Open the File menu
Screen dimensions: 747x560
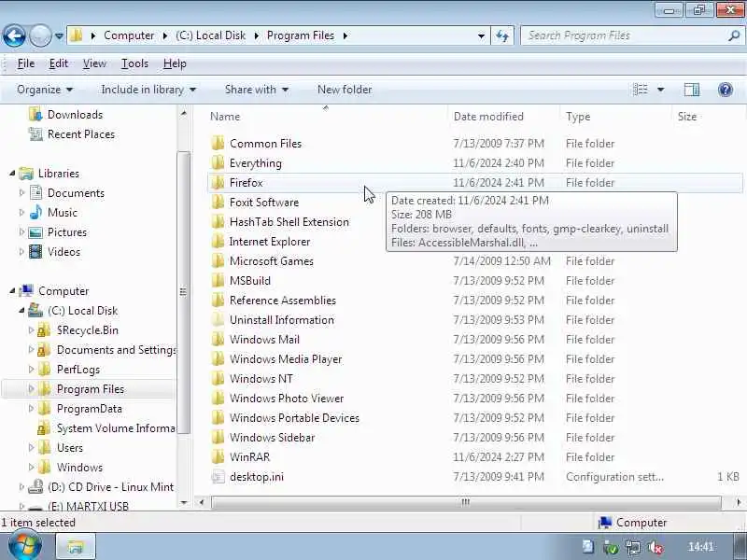pos(26,63)
